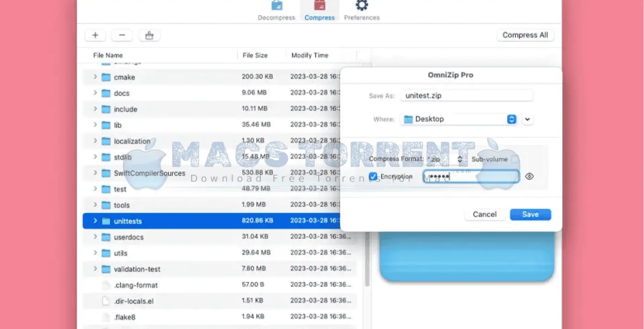644x329 pixels.
Task: Disable the Encryption checkbox
Action: tap(373, 176)
